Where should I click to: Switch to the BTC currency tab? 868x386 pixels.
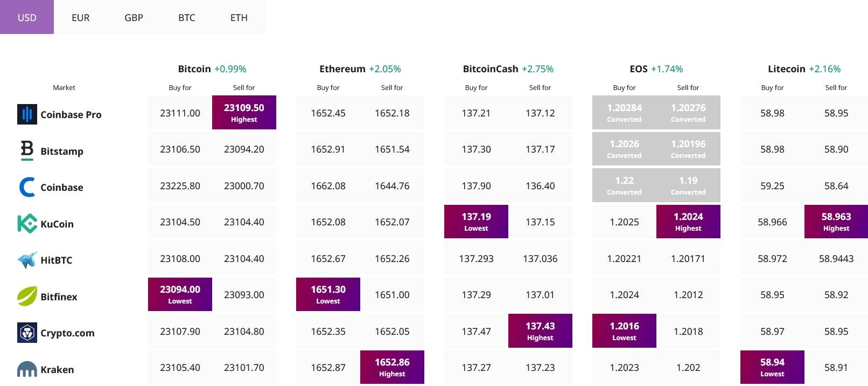coord(186,17)
